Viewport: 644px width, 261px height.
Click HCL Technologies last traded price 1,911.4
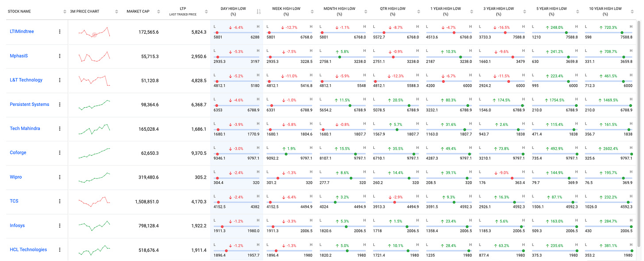(x=198, y=250)
